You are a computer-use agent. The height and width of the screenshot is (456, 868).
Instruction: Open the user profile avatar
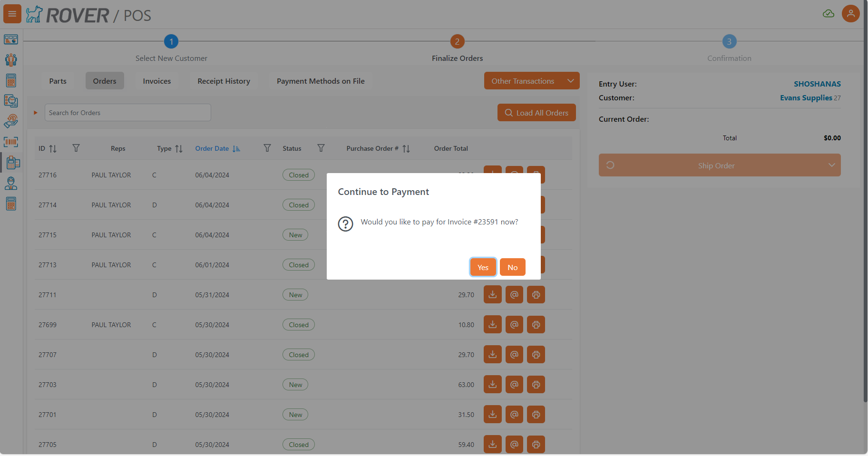point(851,13)
